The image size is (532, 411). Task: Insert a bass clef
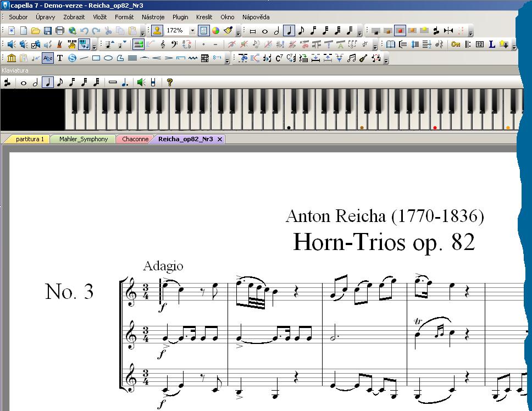point(174,45)
